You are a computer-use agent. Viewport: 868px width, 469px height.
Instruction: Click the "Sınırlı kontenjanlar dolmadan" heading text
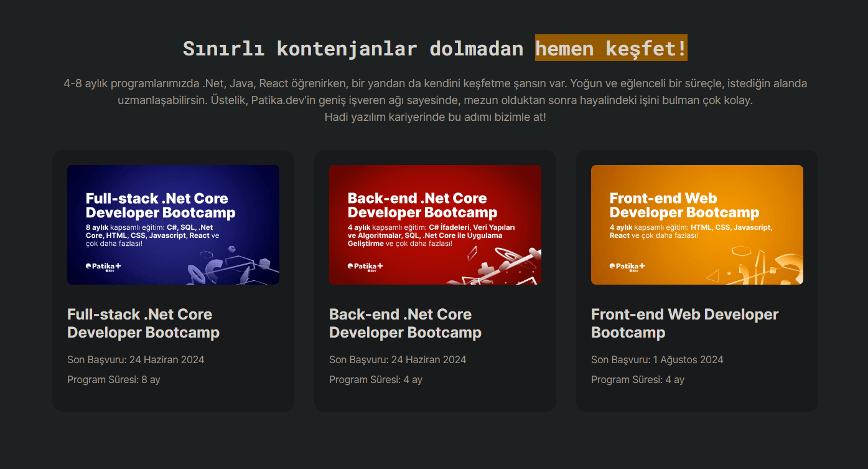(353, 48)
